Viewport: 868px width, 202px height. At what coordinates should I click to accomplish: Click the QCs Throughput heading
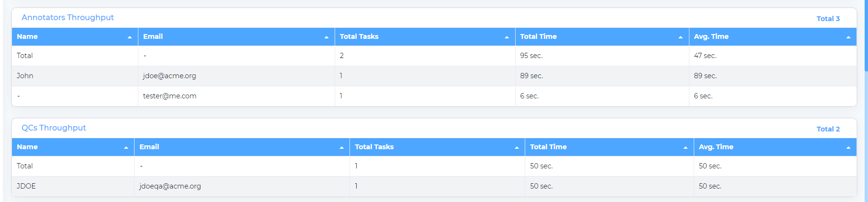point(54,128)
